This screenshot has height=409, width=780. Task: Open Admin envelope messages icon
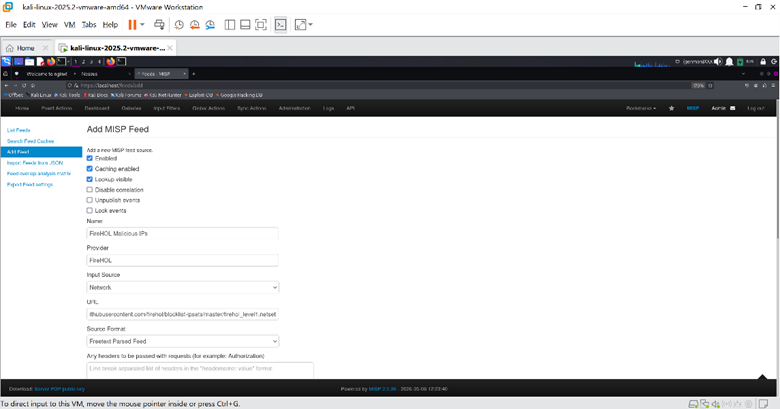(732, 108)
